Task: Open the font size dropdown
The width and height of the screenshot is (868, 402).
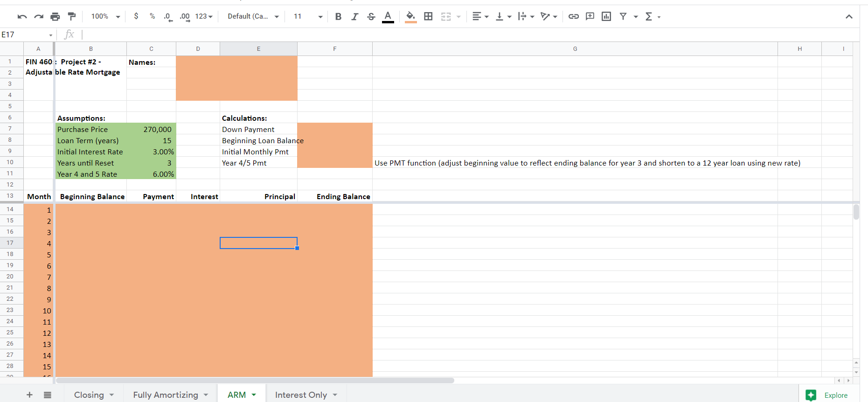Action: tap(308, 16)
